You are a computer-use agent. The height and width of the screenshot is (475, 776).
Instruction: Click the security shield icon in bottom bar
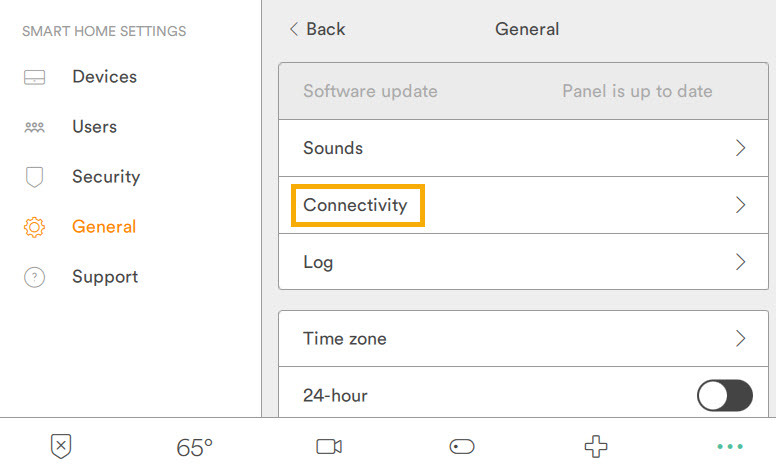61,447
